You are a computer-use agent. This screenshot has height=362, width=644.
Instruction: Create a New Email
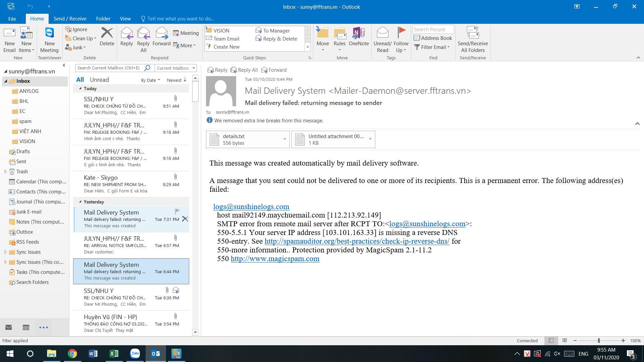click(x=9, y=40)
